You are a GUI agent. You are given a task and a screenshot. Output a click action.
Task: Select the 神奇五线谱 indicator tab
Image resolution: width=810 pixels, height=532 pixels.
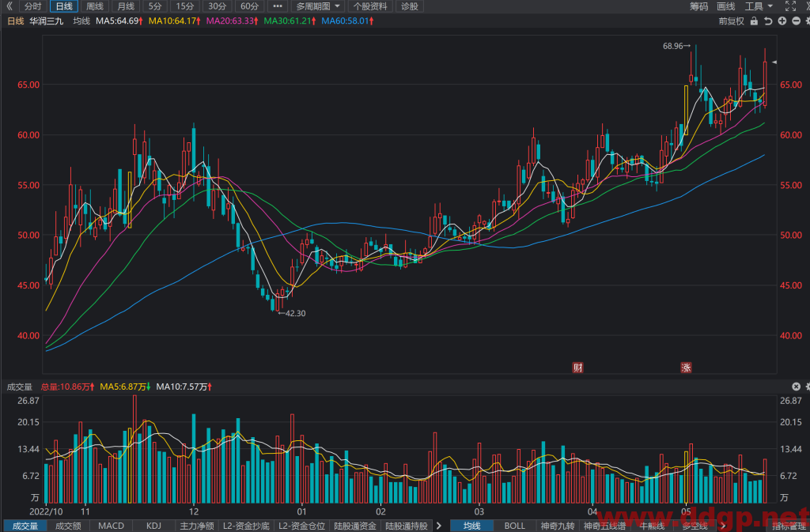604,526
